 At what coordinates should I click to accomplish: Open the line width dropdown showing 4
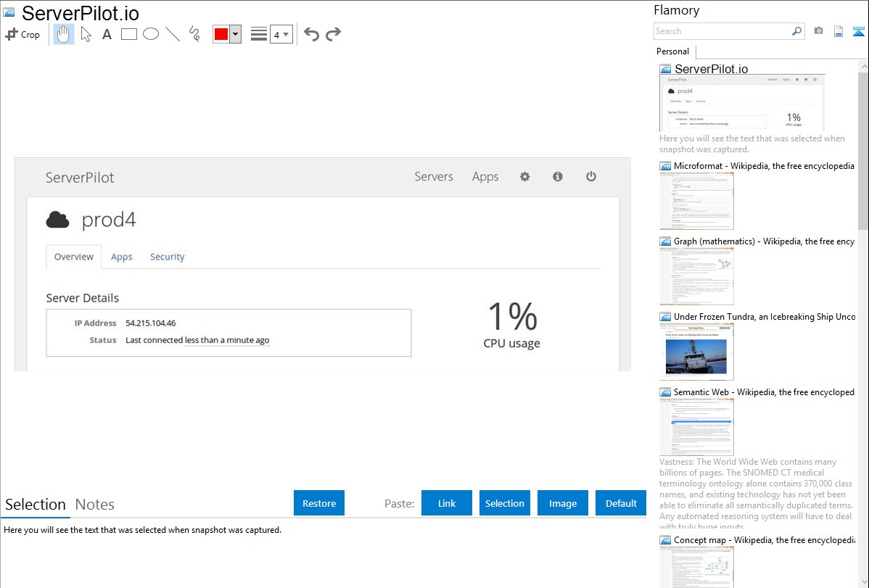[281, 34]
